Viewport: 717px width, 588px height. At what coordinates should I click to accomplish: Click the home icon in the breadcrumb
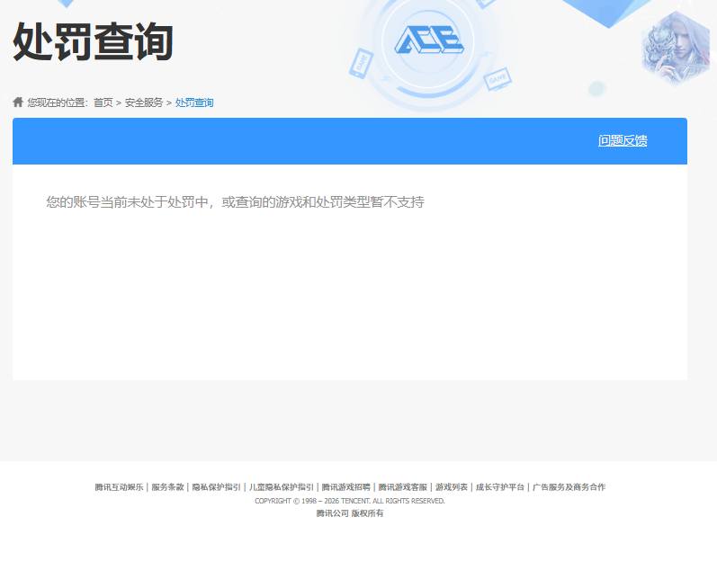[18, 102]
